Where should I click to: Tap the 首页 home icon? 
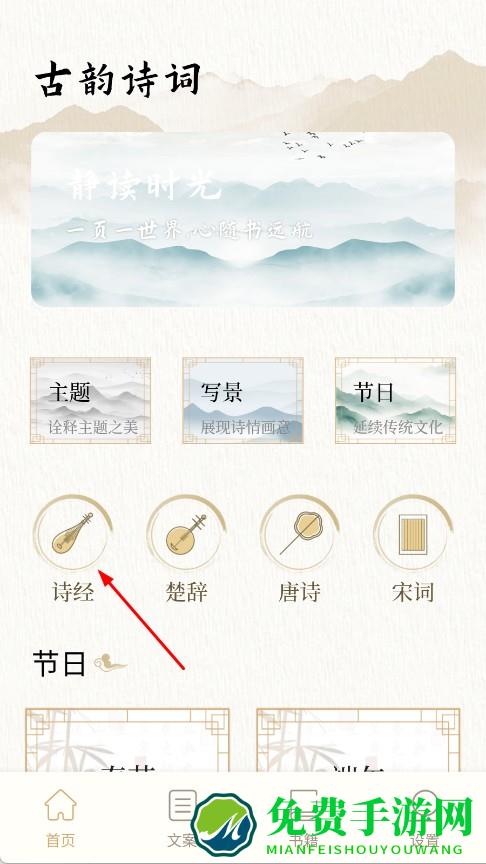60,805
